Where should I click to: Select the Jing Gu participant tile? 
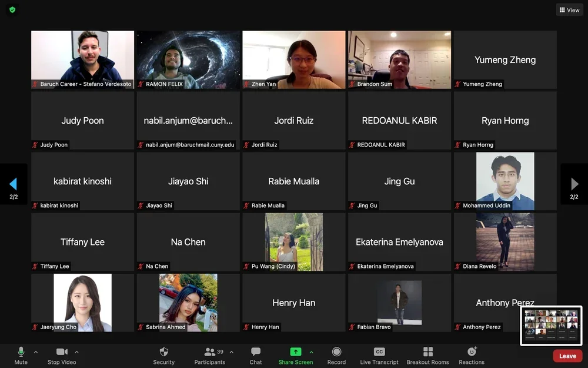point(399,181)
